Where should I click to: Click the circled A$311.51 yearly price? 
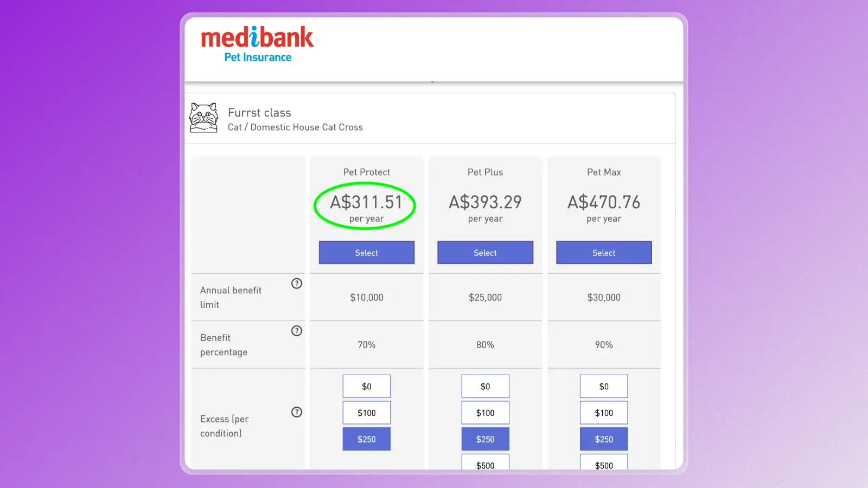point(366,203)
